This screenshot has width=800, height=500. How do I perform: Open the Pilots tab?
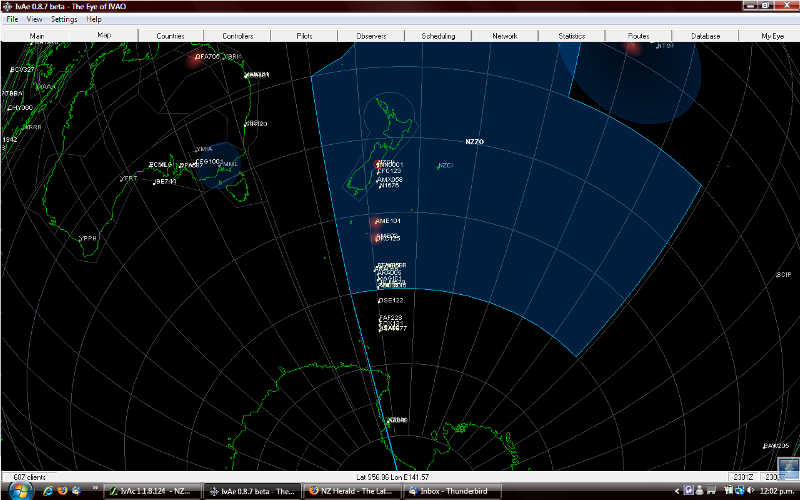point(304,36)
